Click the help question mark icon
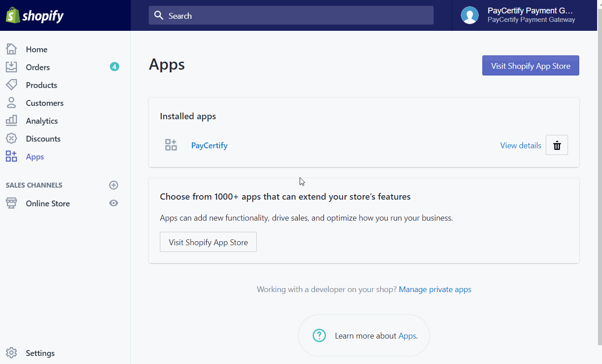The width and height of the screenshot is (602, 364). coord(319,335)
